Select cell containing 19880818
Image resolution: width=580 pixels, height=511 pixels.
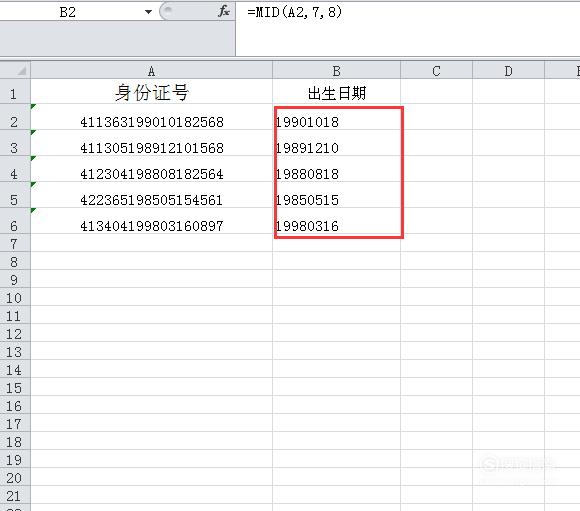point(336,169)
